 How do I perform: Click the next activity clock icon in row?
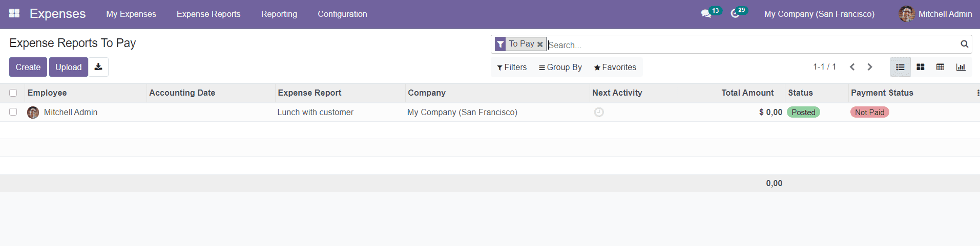pos(599,112)
